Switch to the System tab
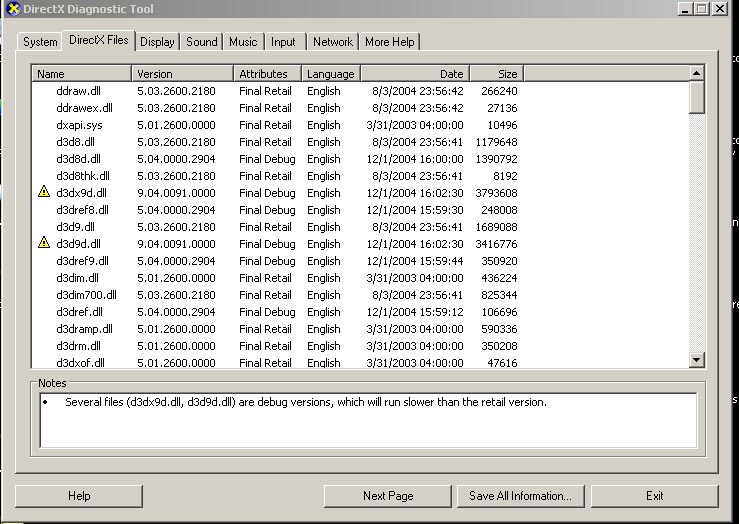Viewport: 739px width, 524px height. coord(40,42)
